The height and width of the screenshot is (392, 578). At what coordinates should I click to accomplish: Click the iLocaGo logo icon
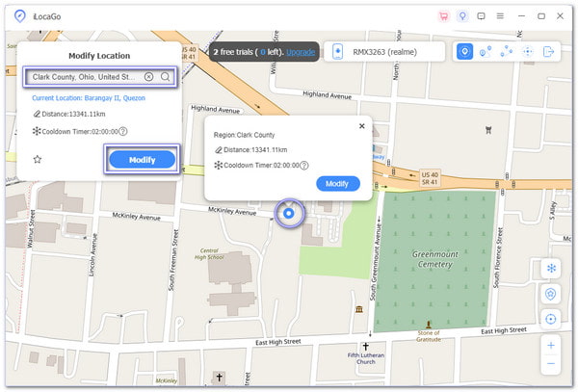pyautogui.click(x=19, y=16)
